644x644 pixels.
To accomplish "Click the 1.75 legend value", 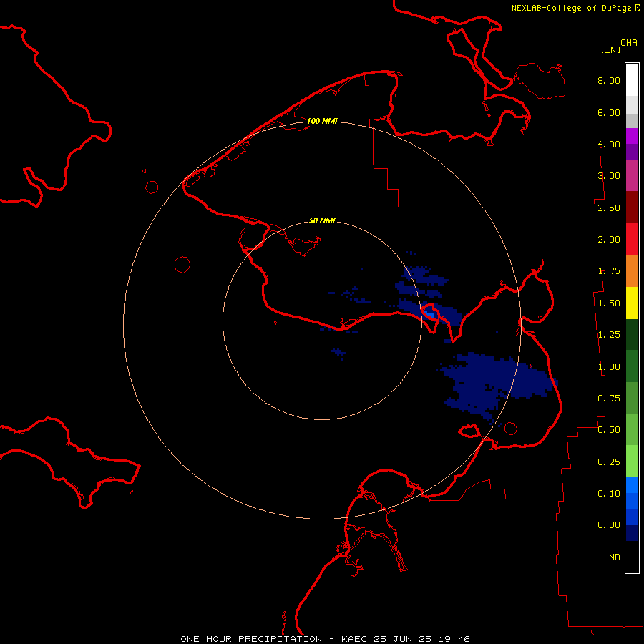I will [x=609, y=271].
